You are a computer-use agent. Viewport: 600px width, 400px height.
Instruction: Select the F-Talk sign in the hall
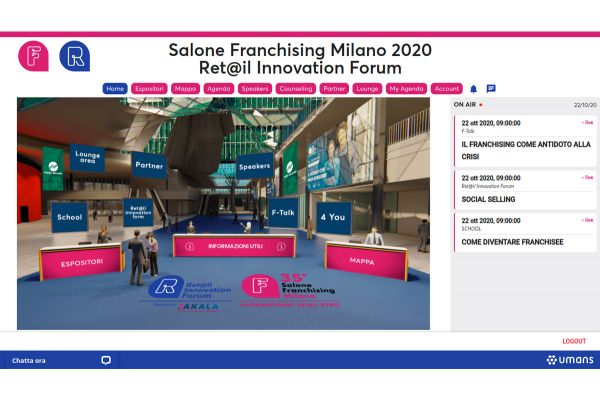point(283,212)
